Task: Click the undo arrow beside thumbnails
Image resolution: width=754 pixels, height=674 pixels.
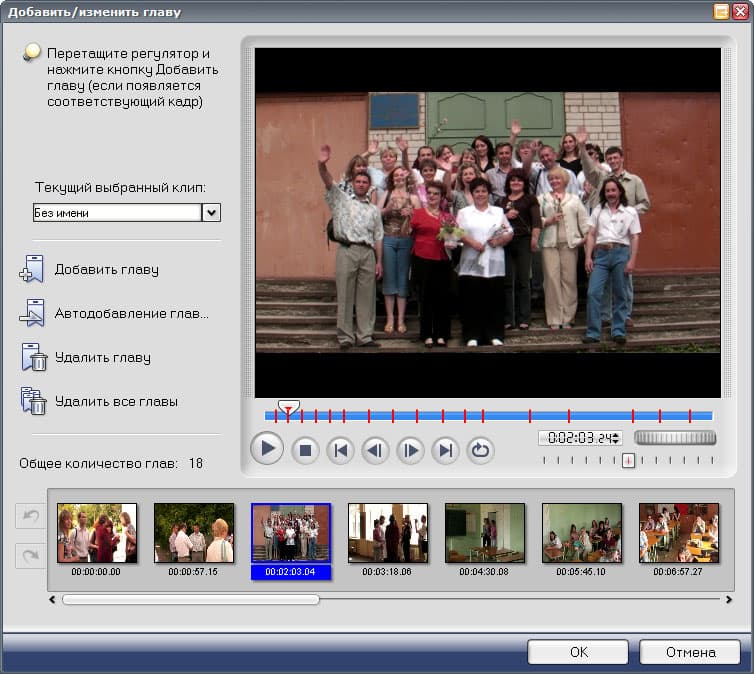Action: click(30, 517)
